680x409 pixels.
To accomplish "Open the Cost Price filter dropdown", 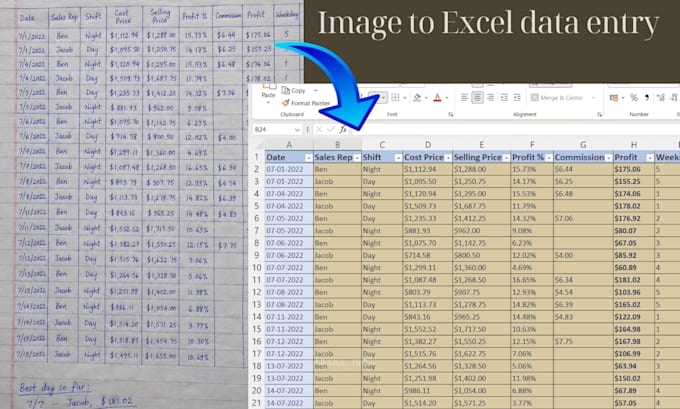I will [x=448, y=158].
